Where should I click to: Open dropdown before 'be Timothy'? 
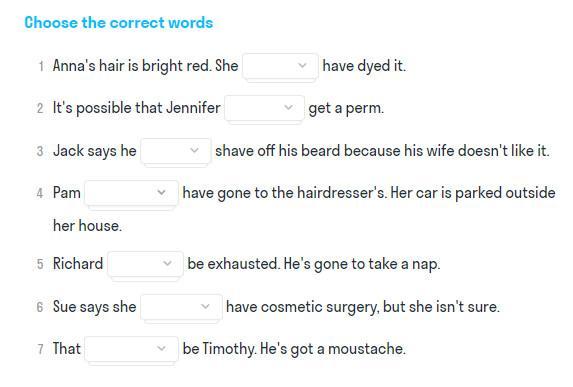click(x=131, y=349)
